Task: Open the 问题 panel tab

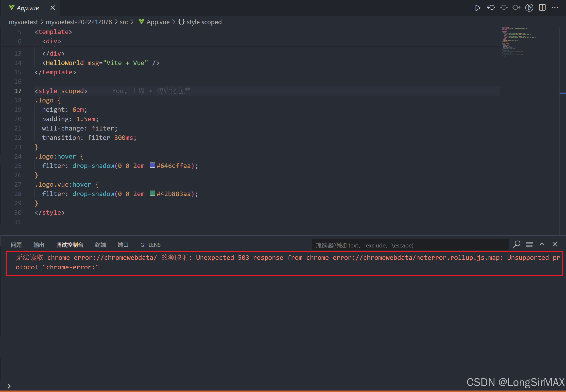Action: click(16, 245)
